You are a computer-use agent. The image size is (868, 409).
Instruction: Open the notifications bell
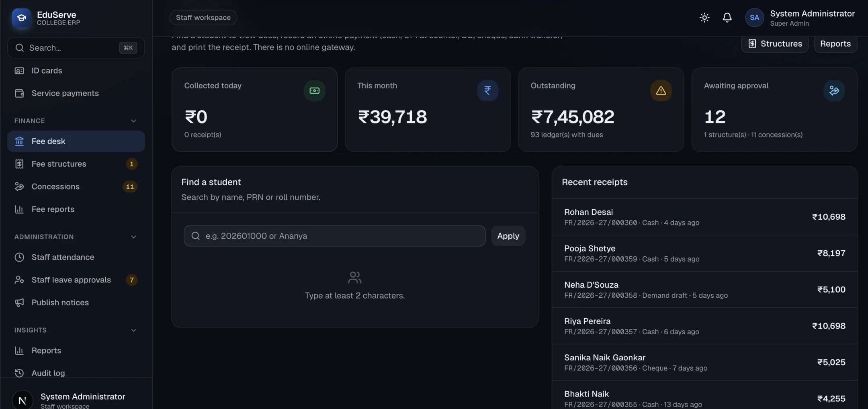727,18
